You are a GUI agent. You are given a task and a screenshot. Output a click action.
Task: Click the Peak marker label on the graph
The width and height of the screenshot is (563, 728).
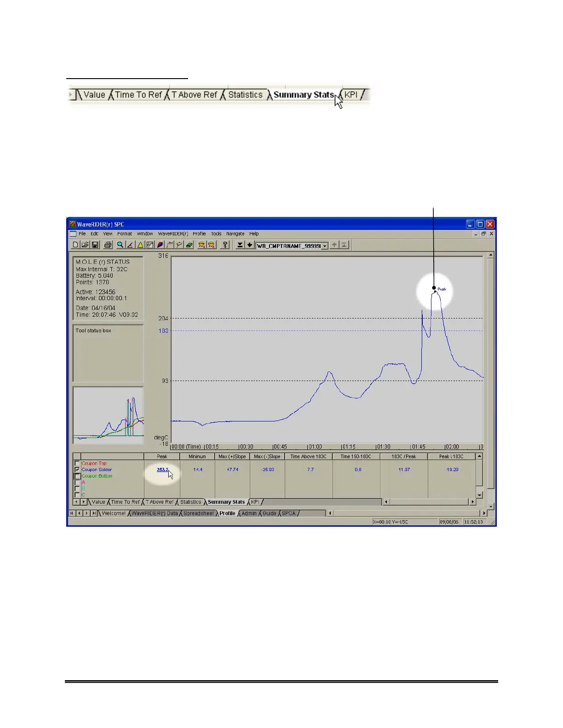click(442, 289)
